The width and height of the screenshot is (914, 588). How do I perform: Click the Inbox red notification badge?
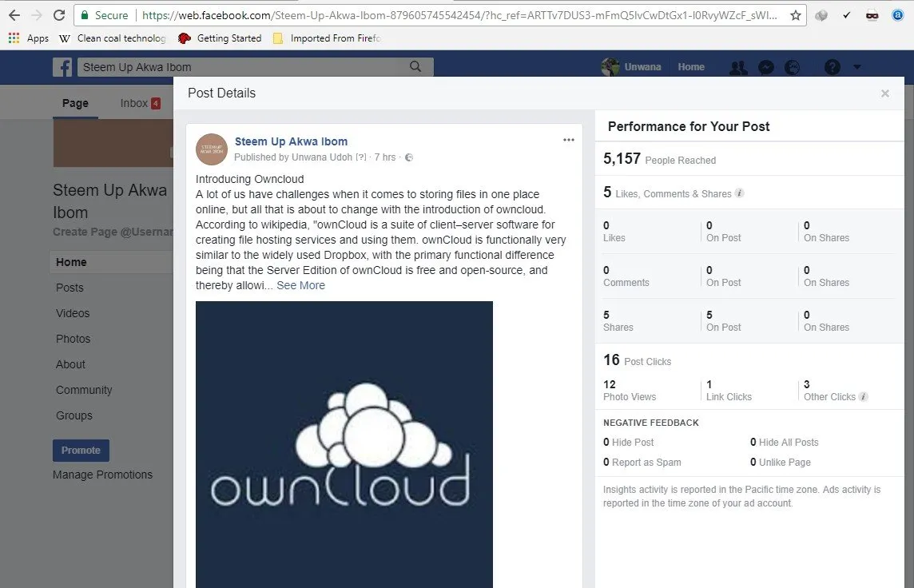[x=156, y=104]
